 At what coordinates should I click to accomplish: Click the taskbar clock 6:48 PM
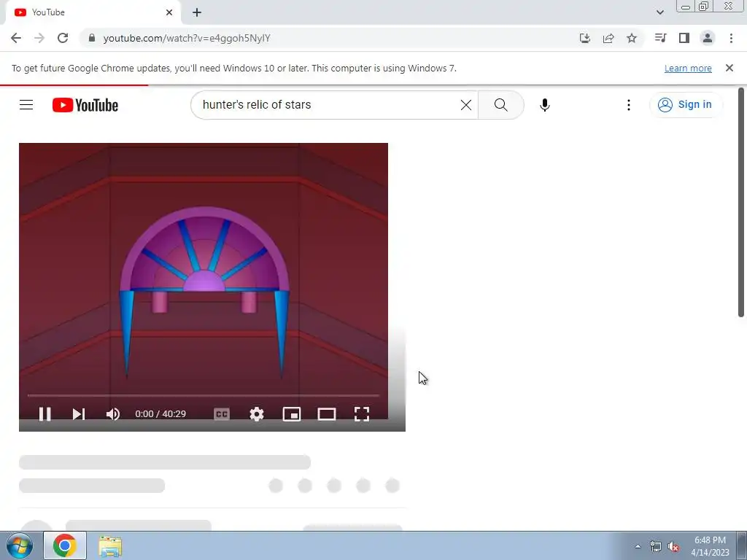710,545
